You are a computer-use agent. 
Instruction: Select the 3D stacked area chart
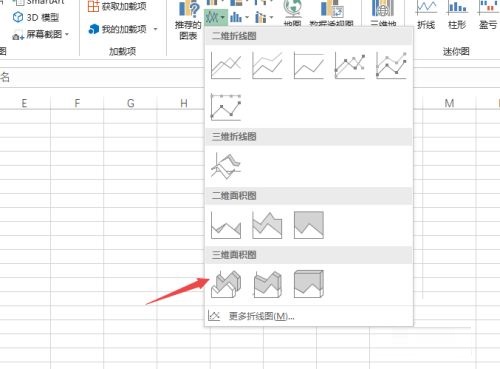pos(267,284)
